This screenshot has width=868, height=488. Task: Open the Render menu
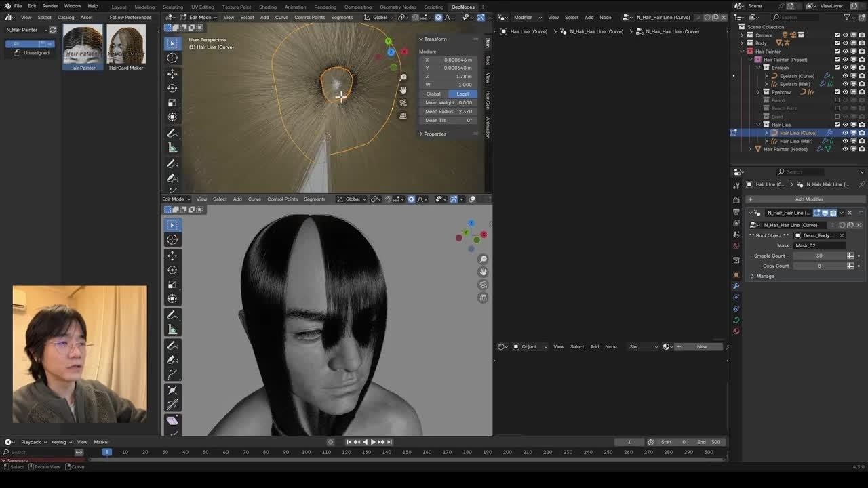[50, 6]
